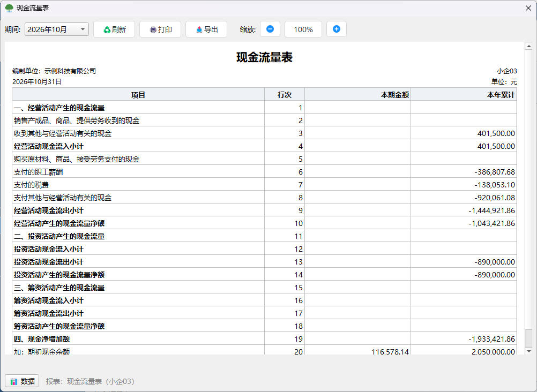This screenshot has width=537, height=392.
Task: Click the Refresh (刷新) button
Action: pyautogui.click(x=114, y=29)
